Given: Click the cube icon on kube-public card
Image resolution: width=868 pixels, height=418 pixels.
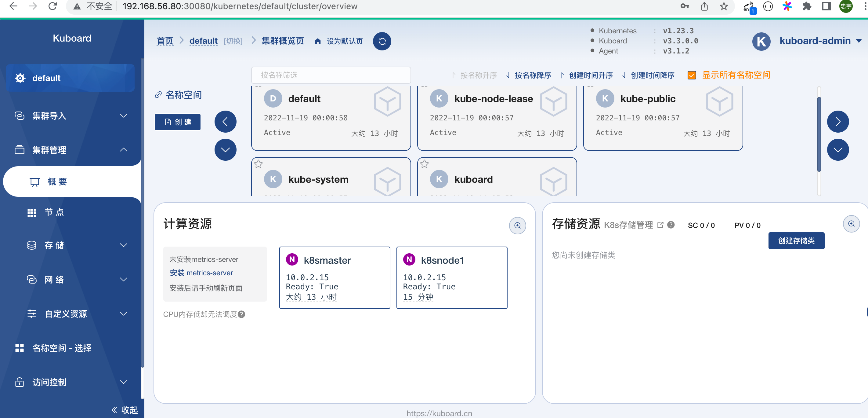Looking at the screenshot, I should pos(719,101).
